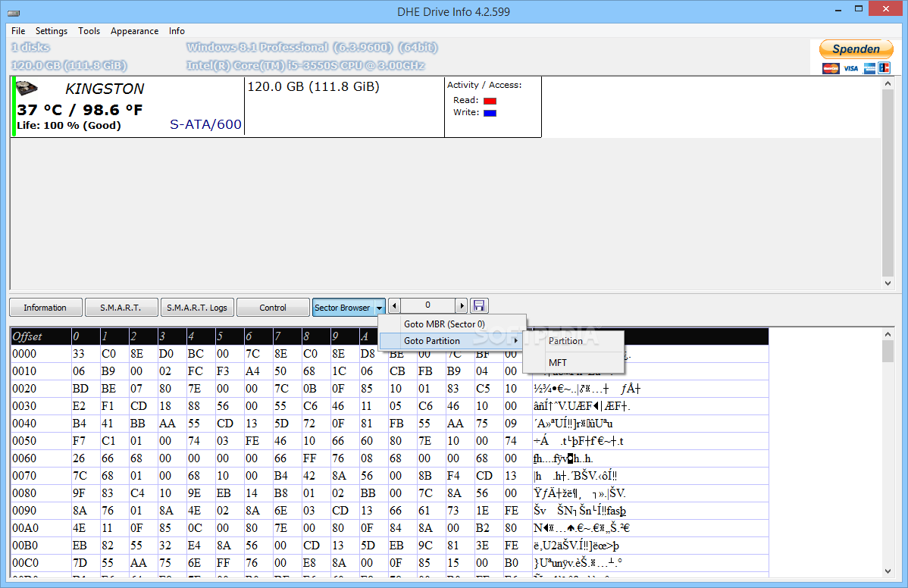This screenshot has width=908, height=588.
Task: Click the green drive health bar
Action: 14,107
